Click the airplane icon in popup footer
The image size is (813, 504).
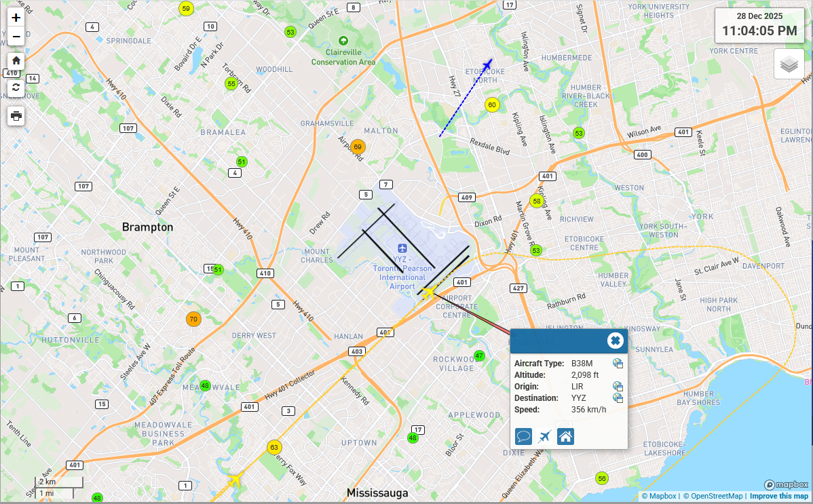pyautogui.click(x=544, y=436)
